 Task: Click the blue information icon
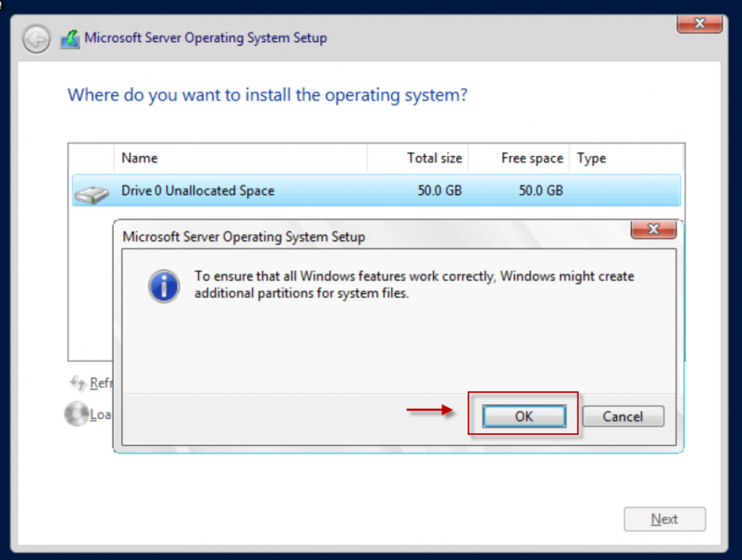(x=163, y=287)
